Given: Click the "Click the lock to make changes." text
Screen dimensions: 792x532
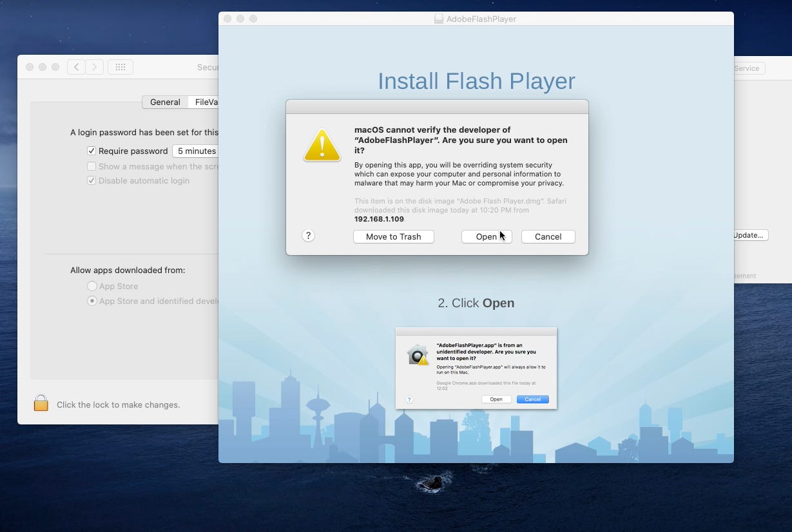Looking at the screenshot, I should coord(119,404).
